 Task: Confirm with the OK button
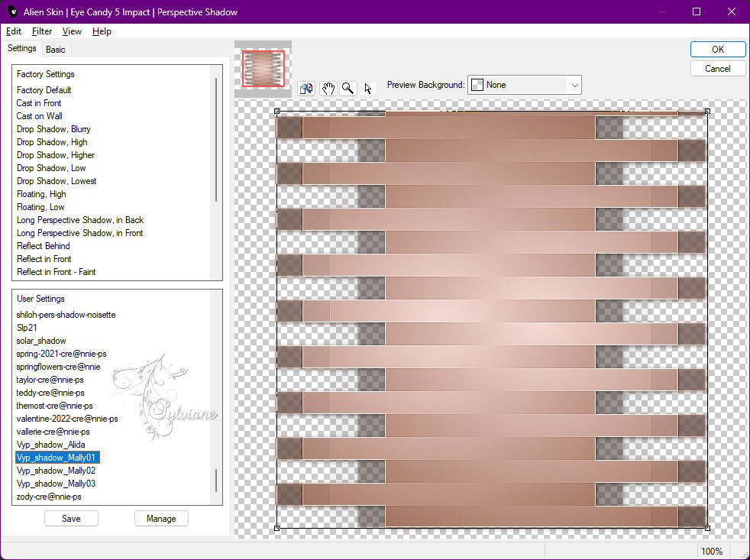click(x=717, y=50)
